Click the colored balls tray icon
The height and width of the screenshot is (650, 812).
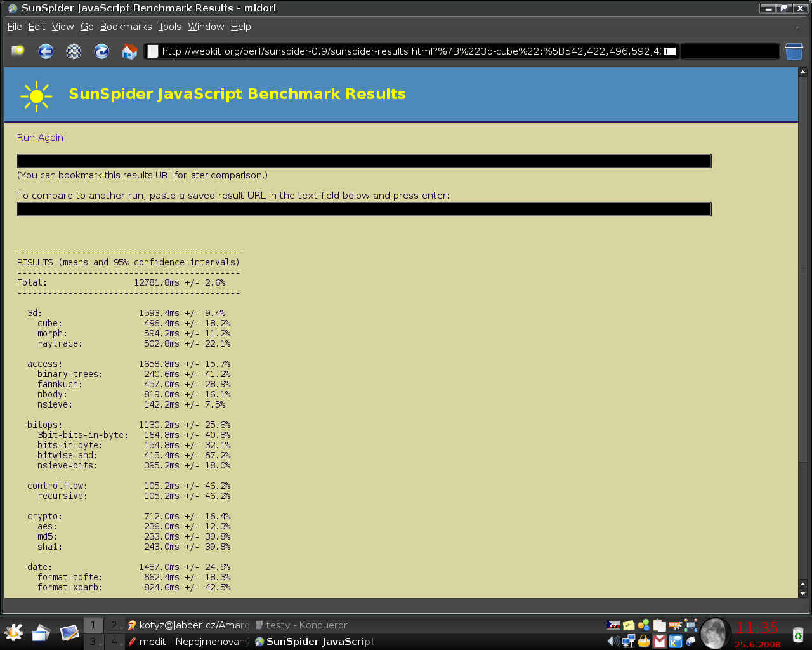point(644,625)
